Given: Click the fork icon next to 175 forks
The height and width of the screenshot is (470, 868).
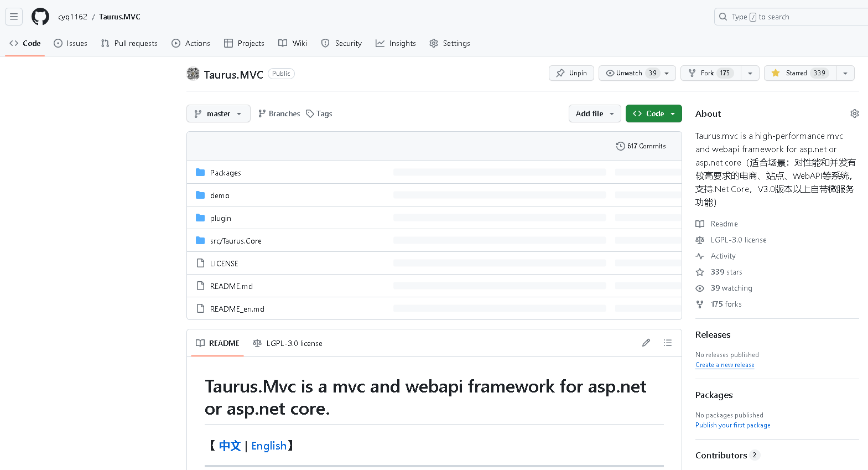Looking at the screenshot, I should point(700,304).
